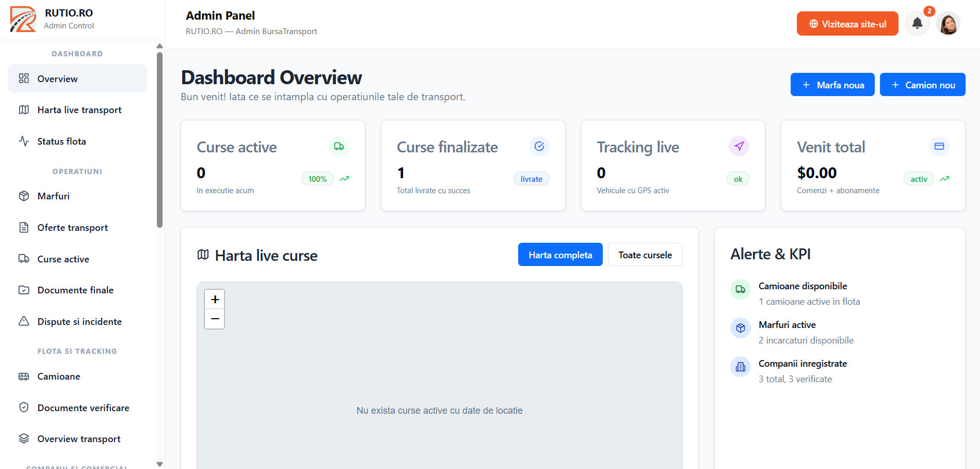
Task: Open Dispute si incidente
Action: (x=77, y=322)
